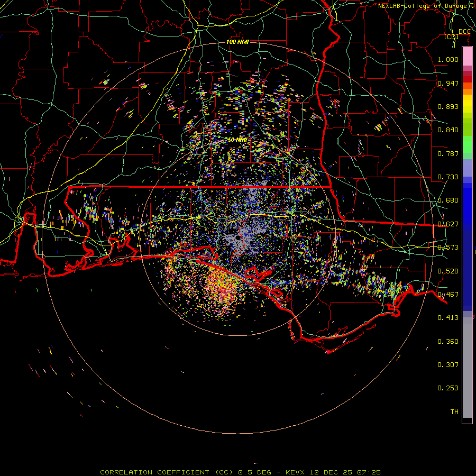Click the 0.947 color scale value
Image resolution: width=476 pixels, height=476 pixels.
tap(448, 83)
